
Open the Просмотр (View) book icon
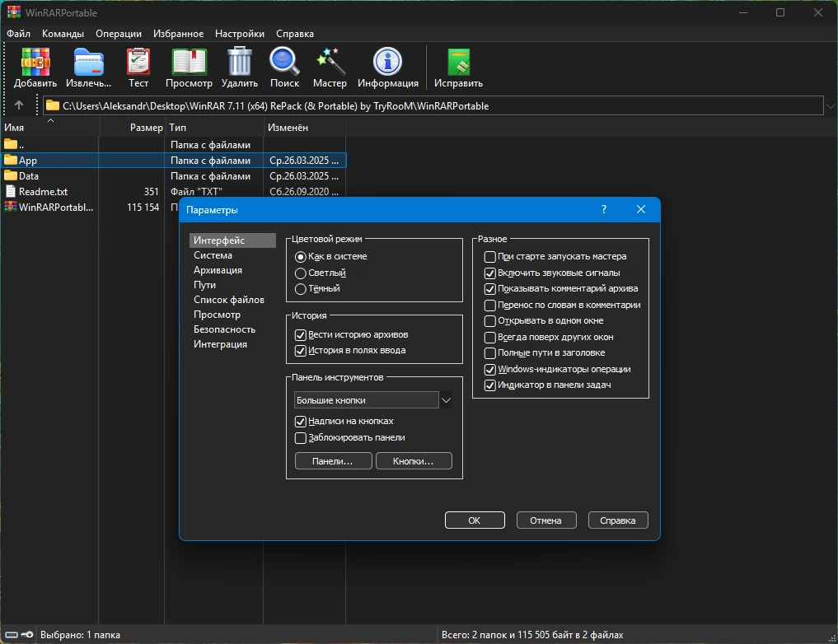tap(190, 62)
